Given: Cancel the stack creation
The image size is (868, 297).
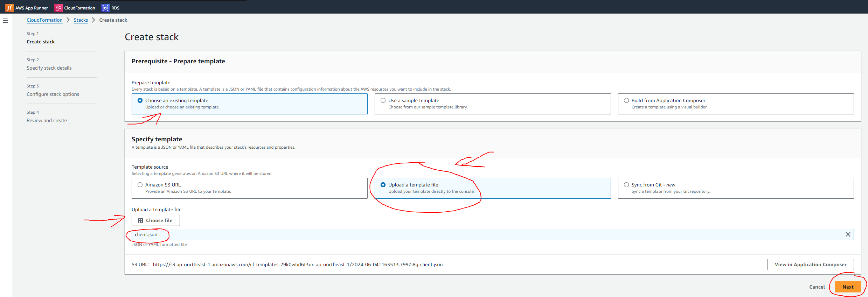Looking at the screenshot, I should tap(817, 287).
